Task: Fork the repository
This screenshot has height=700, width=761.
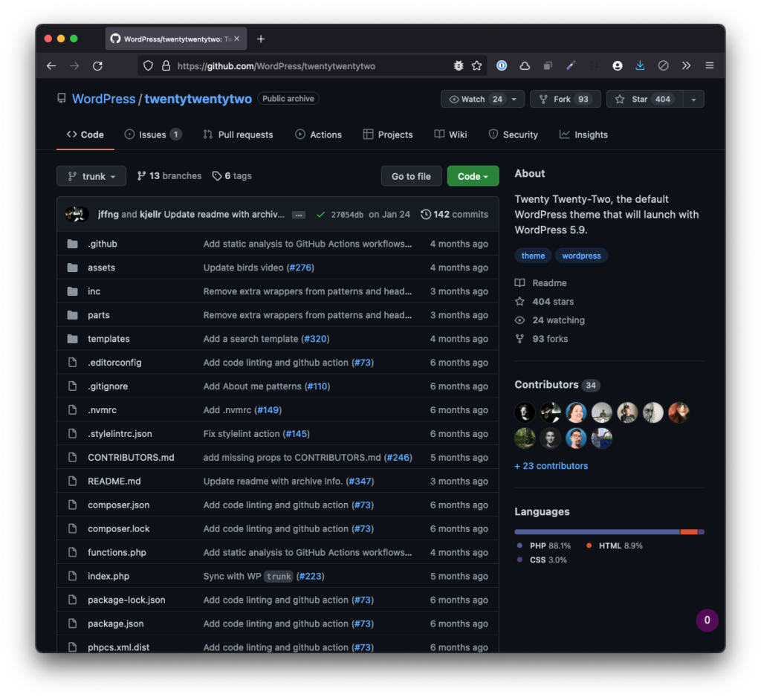Action: coord(566,99)
